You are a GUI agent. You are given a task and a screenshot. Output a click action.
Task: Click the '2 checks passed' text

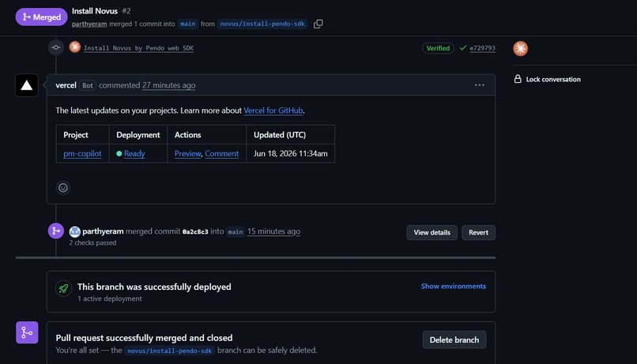(92, 242)
